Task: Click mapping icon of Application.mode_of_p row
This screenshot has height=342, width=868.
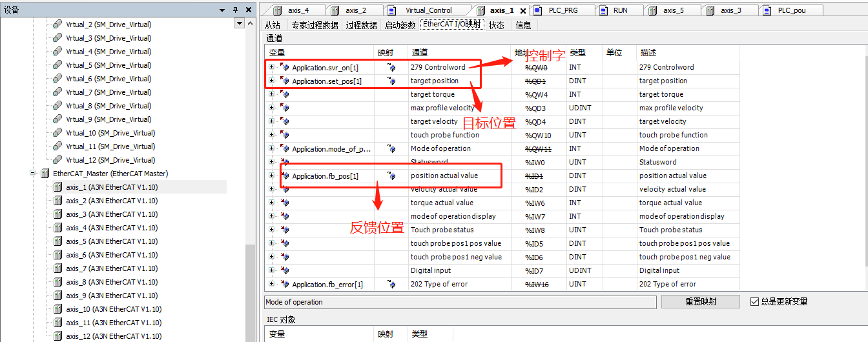Action: point(390,148)
